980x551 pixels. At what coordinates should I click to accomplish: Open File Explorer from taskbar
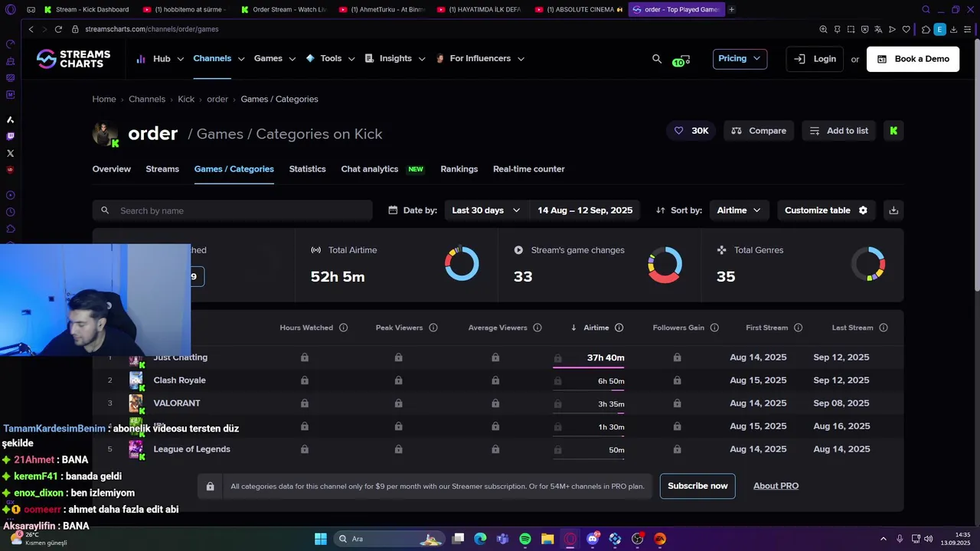(547, 539)
